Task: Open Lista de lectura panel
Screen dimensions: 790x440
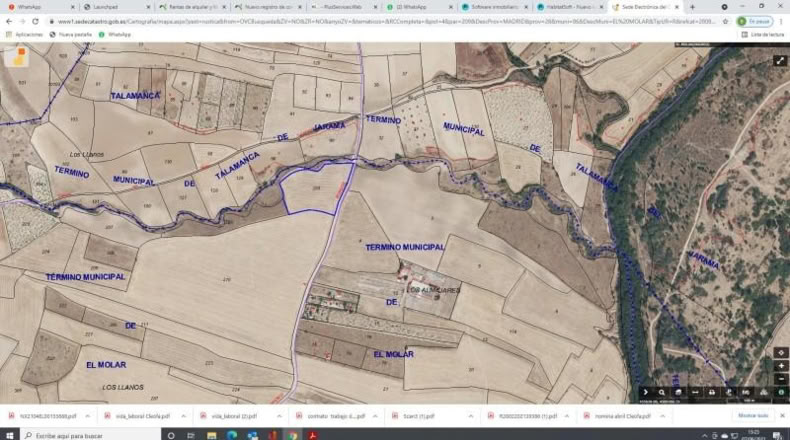Action: 763,34
